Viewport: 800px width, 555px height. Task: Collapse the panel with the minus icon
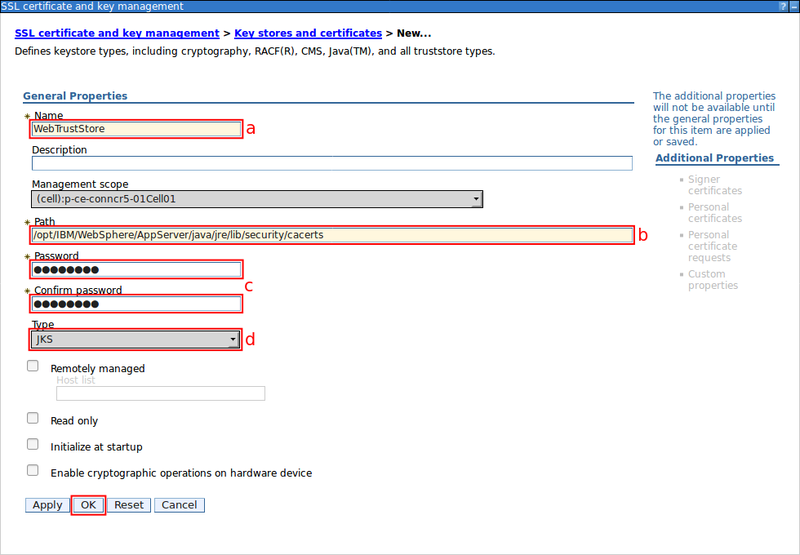[x=792, y=7]
